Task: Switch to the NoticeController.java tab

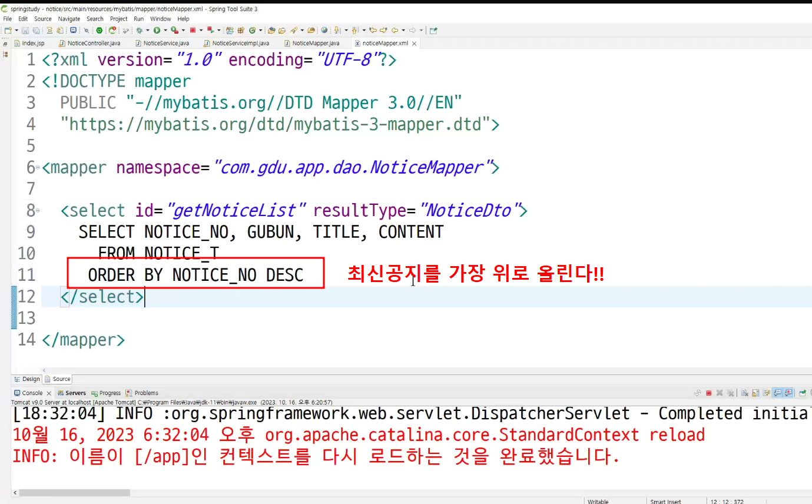Action: (x=90, y=44)
